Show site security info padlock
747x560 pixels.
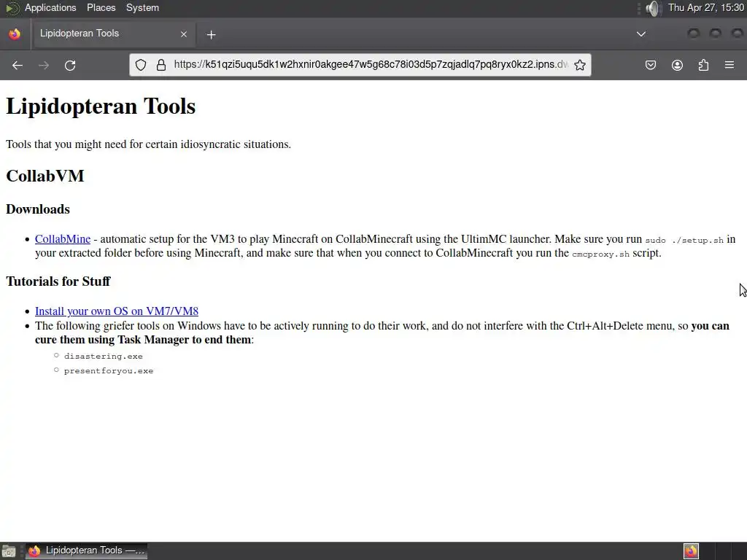point(161,65)
